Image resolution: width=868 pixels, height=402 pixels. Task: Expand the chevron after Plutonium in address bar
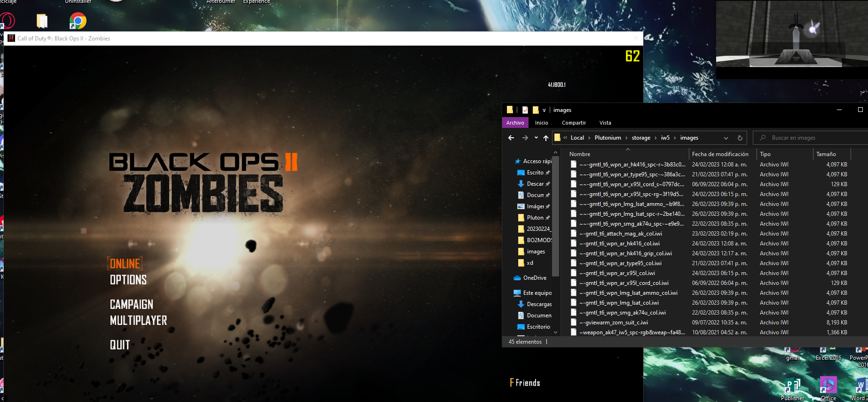point(626,138)
